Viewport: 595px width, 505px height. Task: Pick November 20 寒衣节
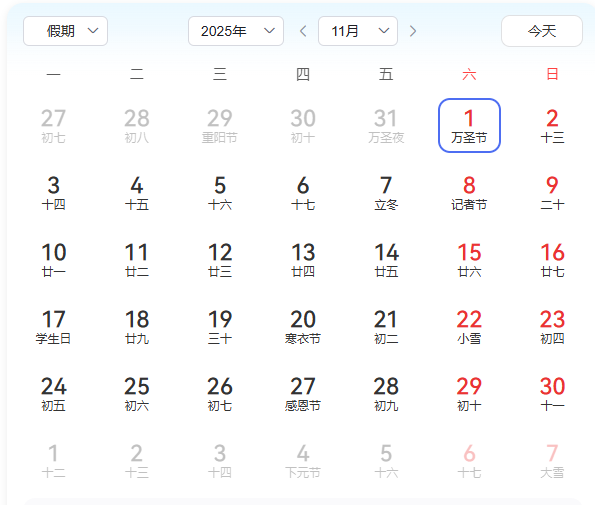coord(303,327)
